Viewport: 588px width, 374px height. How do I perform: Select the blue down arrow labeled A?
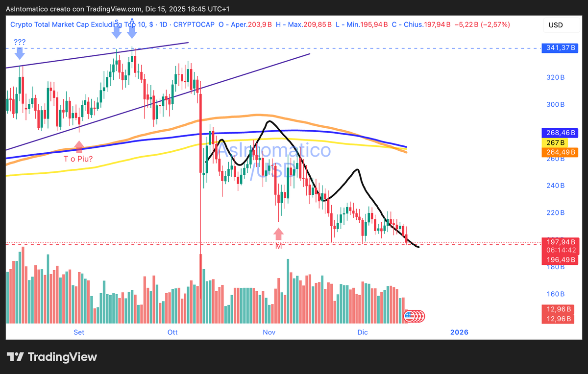[132, 32]
